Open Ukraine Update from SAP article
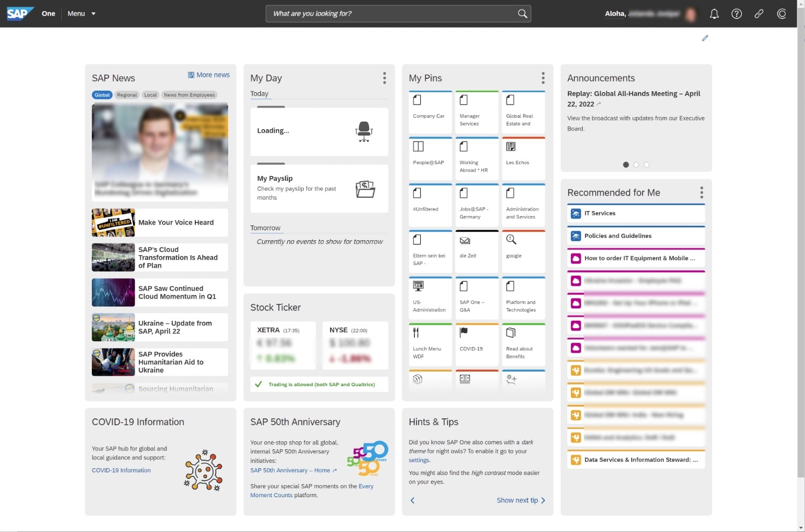 click(x=160, y=327)
